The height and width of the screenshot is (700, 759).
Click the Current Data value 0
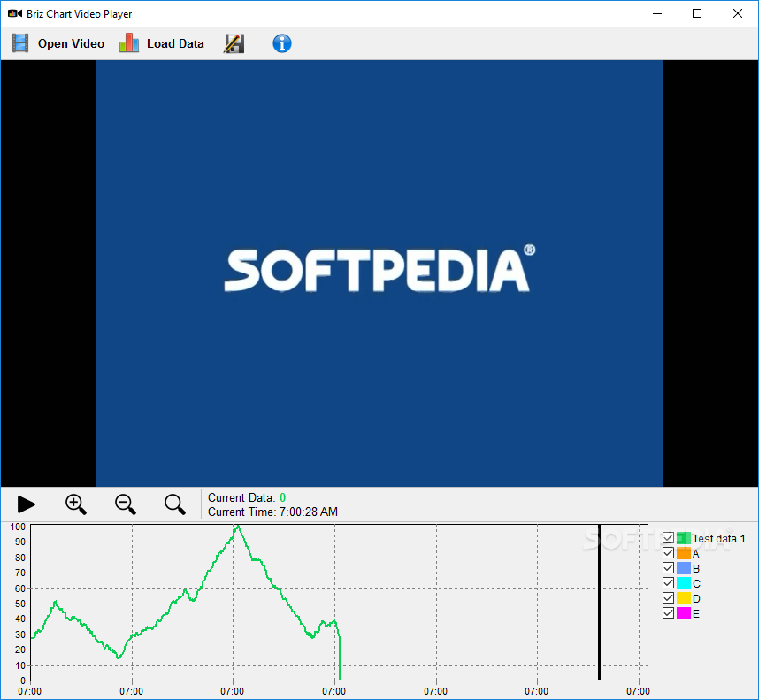pos(283,497)
